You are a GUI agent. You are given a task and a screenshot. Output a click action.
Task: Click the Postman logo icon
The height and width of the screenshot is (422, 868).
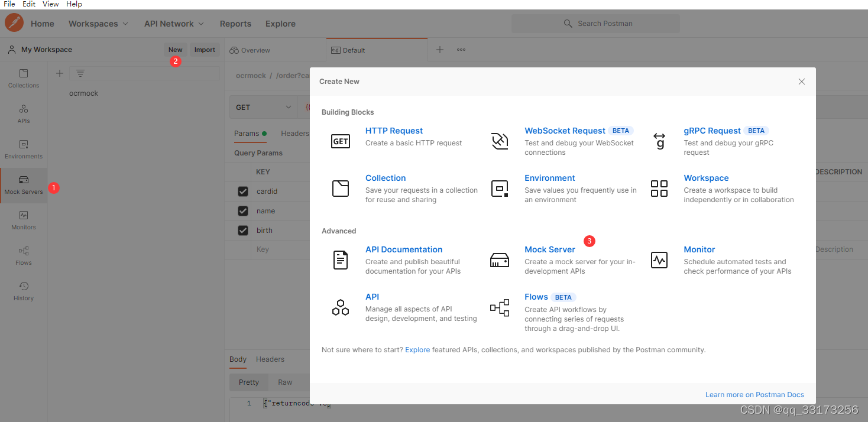point(14,24)
